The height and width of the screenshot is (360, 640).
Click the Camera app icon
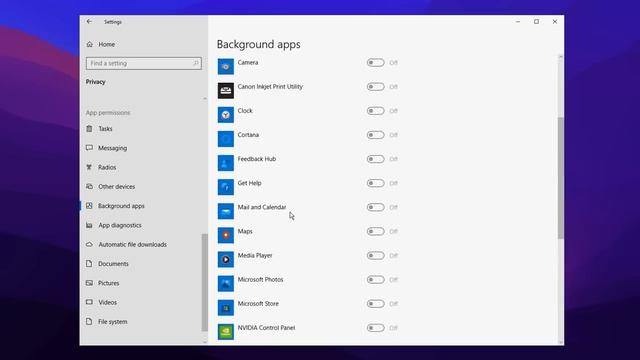click(x=226, y=67)
